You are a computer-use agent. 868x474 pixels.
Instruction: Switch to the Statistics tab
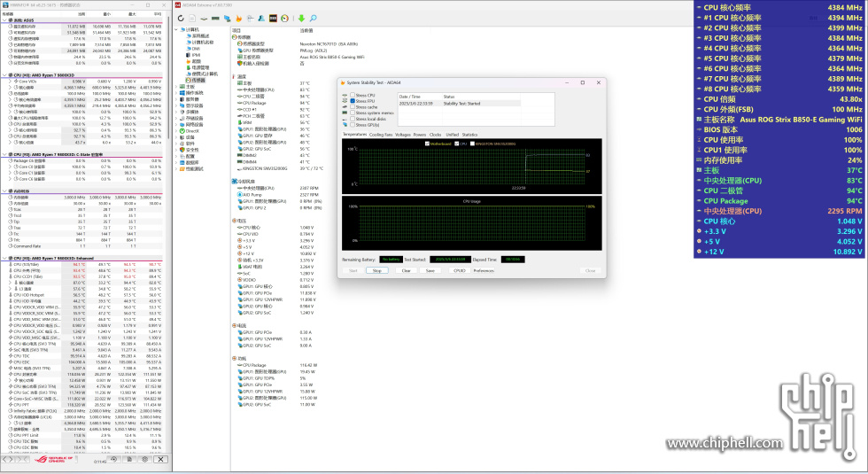point(470,135)
